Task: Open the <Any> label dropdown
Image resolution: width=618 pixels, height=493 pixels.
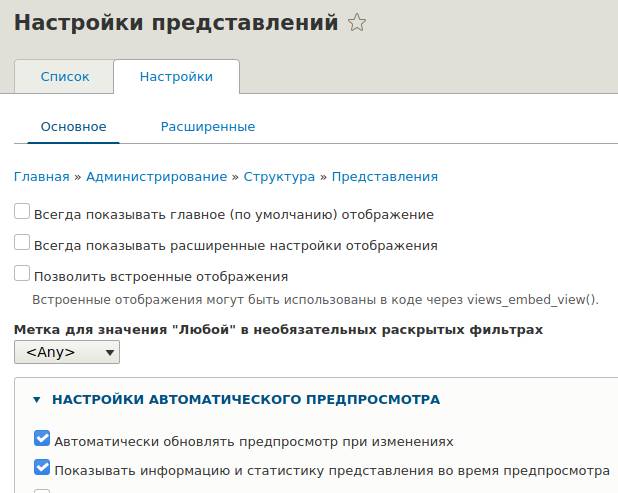Action: [67, 352]
